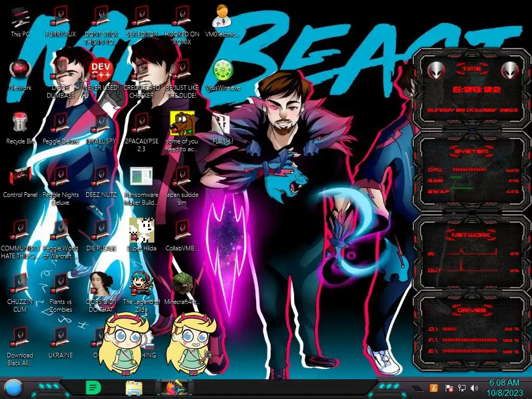Viewport: 532px width, 399px height.
Task: Open the Network desktop icon
Action: (x=20, y=75)
